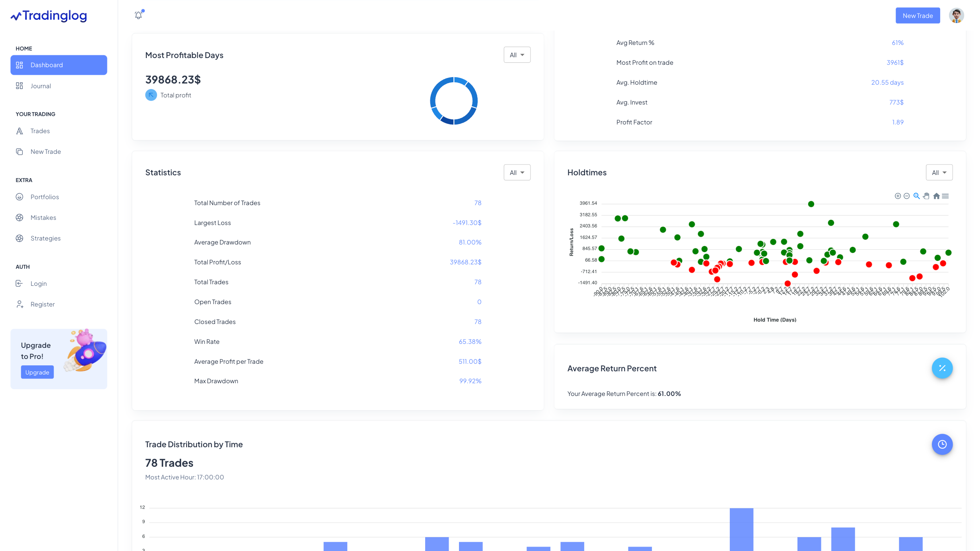Open the Login sidebar link

tap(59, 283)
